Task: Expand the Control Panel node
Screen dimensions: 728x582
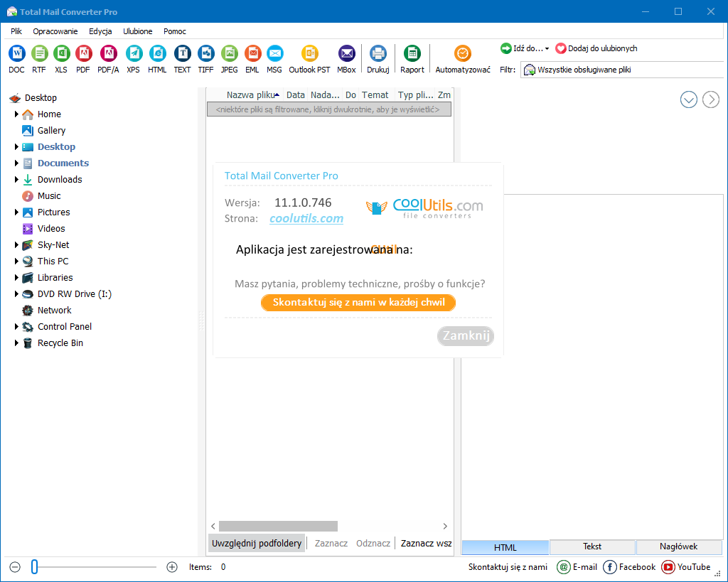Action: tap(16, 326)
